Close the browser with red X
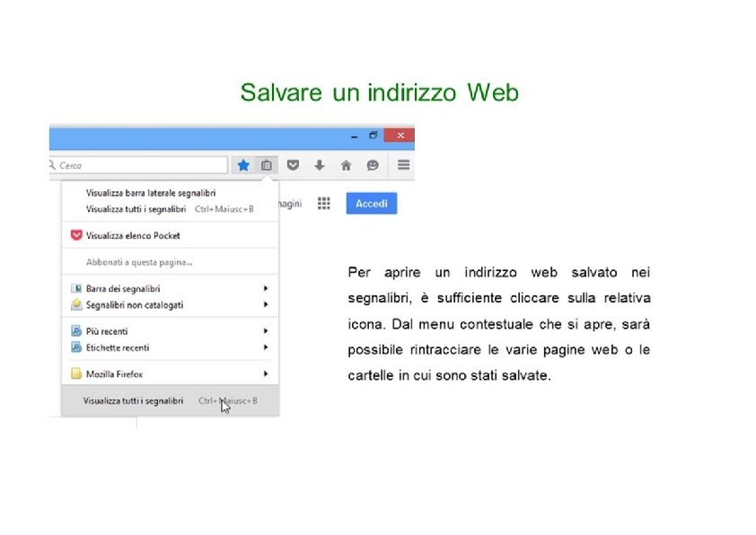 pos(400,136)
